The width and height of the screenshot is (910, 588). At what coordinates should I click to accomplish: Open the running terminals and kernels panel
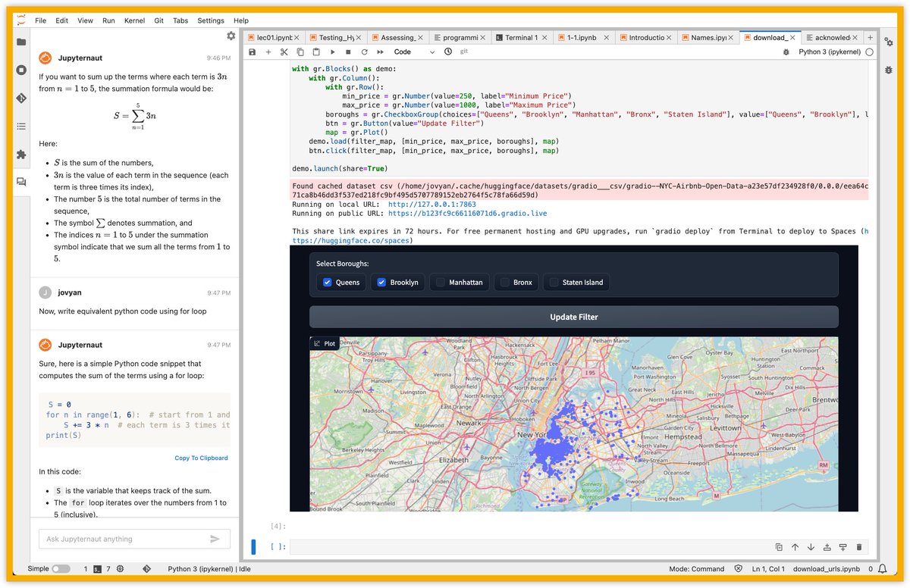[x=21, y=70]
